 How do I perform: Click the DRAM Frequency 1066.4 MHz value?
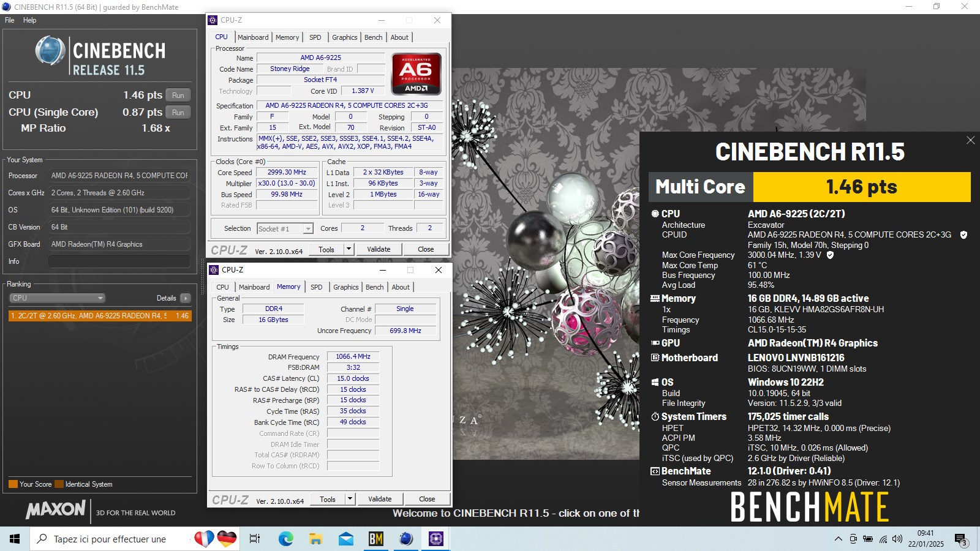tap(353, 356)
